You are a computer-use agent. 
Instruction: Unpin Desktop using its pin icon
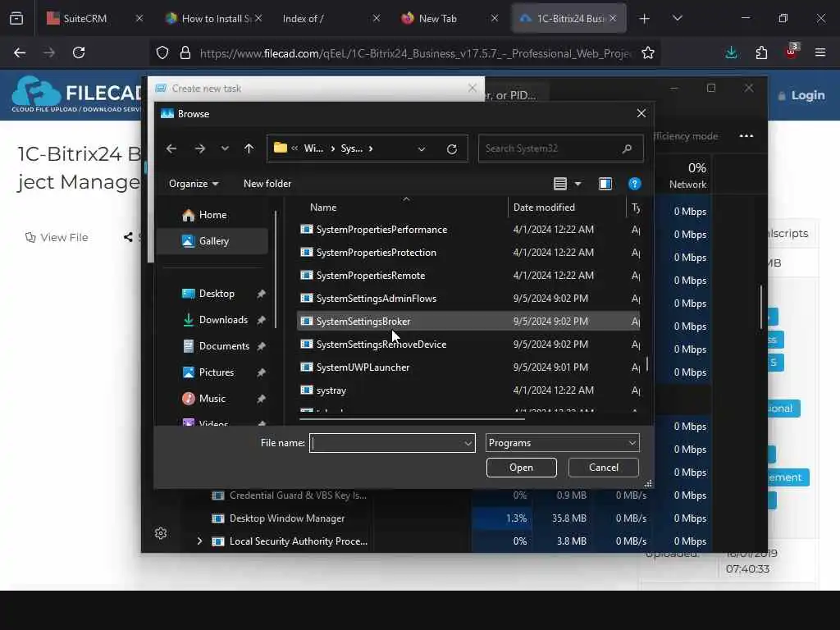(x=261, y=294)
